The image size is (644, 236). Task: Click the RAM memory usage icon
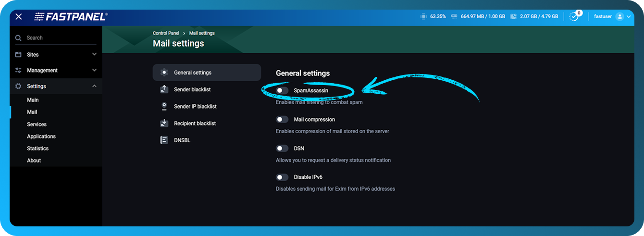click(454, 16)
